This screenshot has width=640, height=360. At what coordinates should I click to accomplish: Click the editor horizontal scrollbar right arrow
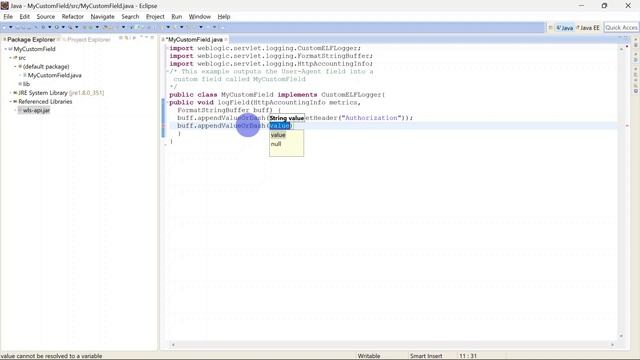(612, 345)
